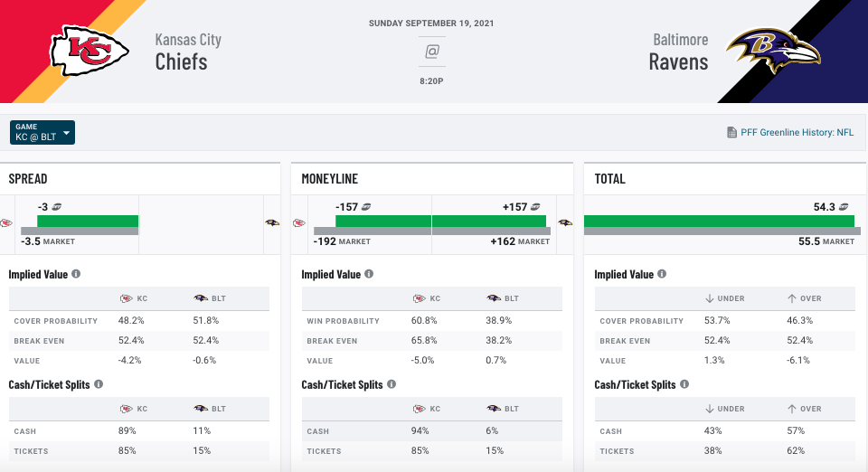Click the Baltimore Ravens team name

pyautogui.click(x=679, y=52)
